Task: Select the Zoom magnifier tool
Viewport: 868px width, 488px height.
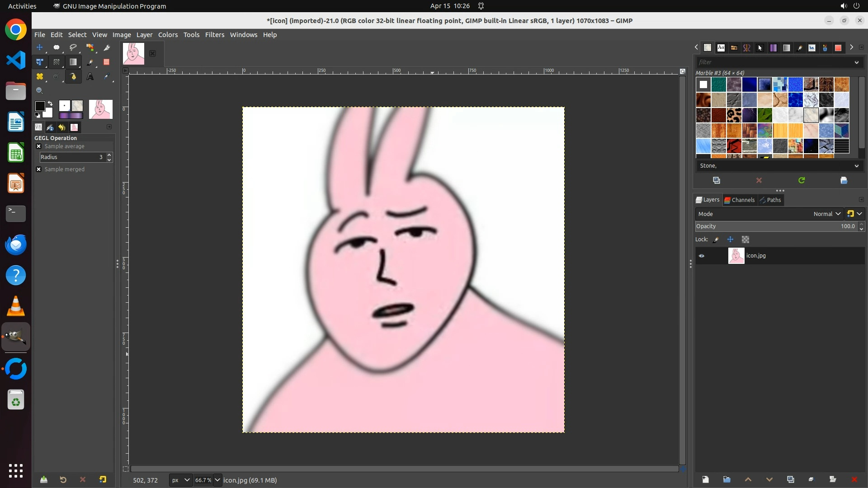Action: coord(40,91)
